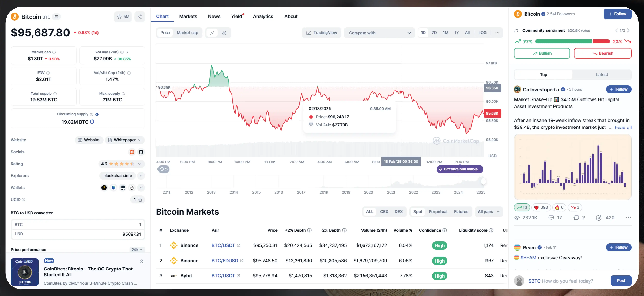Open BTC/USDT Binance external link icon

point(238,245)
